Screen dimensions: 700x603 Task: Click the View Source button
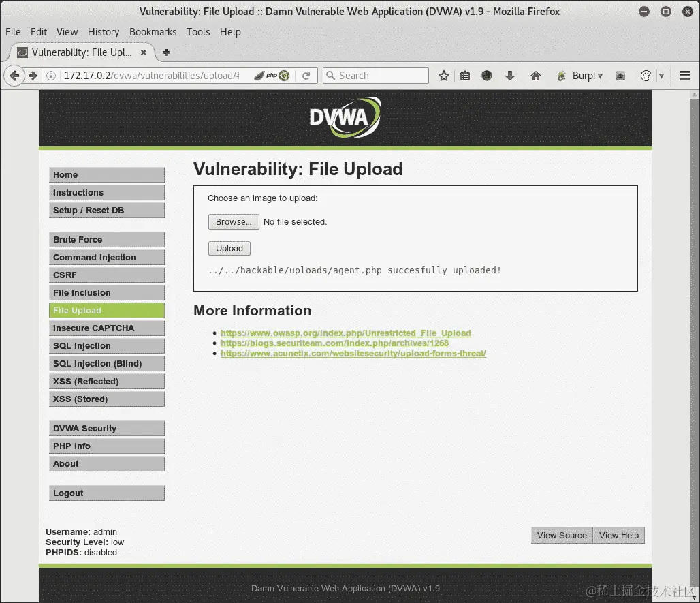[562, 535]
